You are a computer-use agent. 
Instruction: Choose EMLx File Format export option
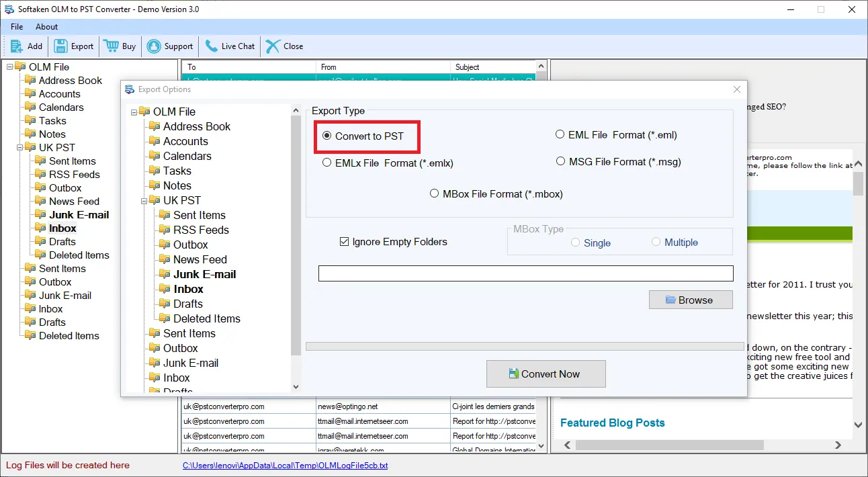(327, 163)
